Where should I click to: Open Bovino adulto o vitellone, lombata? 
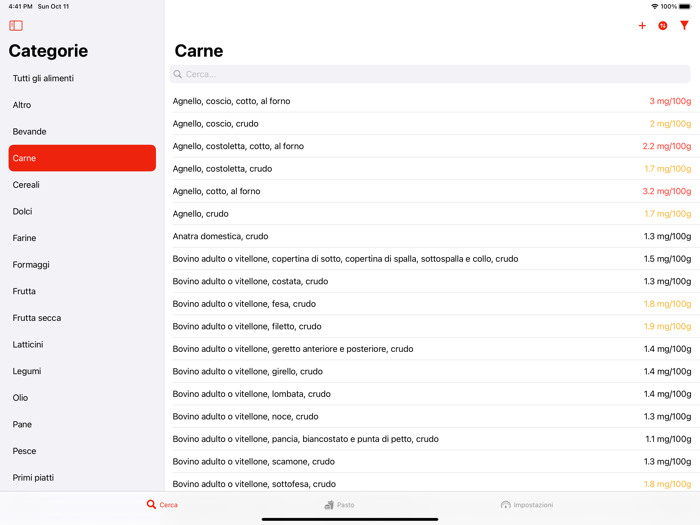[432, 394]
